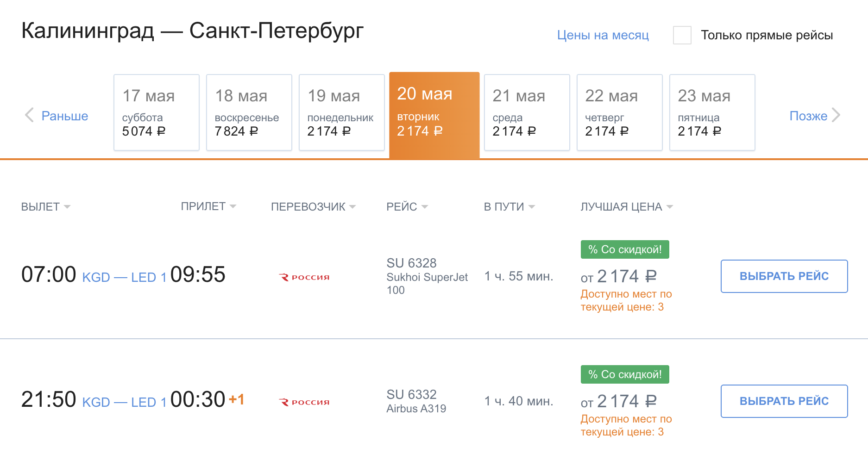Click the Россия airline logo for flight SU 6332

pos(304,402)
